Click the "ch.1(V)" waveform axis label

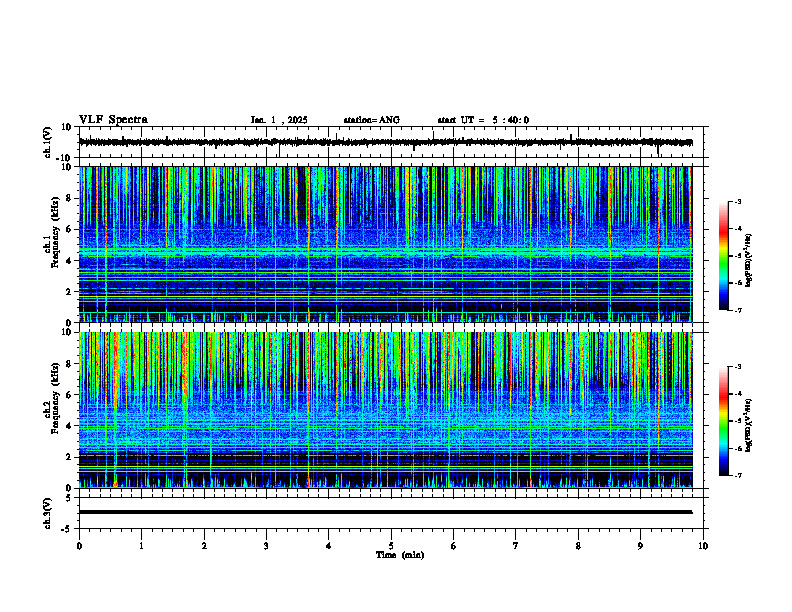48,142
